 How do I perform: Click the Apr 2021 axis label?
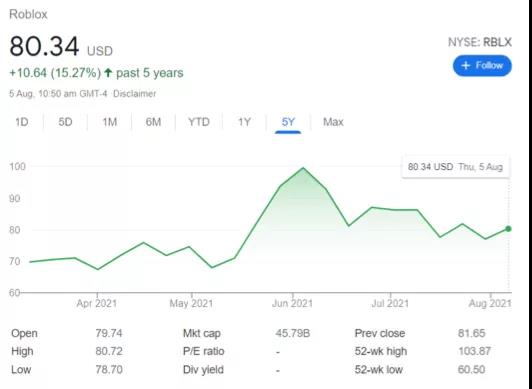click(97, 303)
